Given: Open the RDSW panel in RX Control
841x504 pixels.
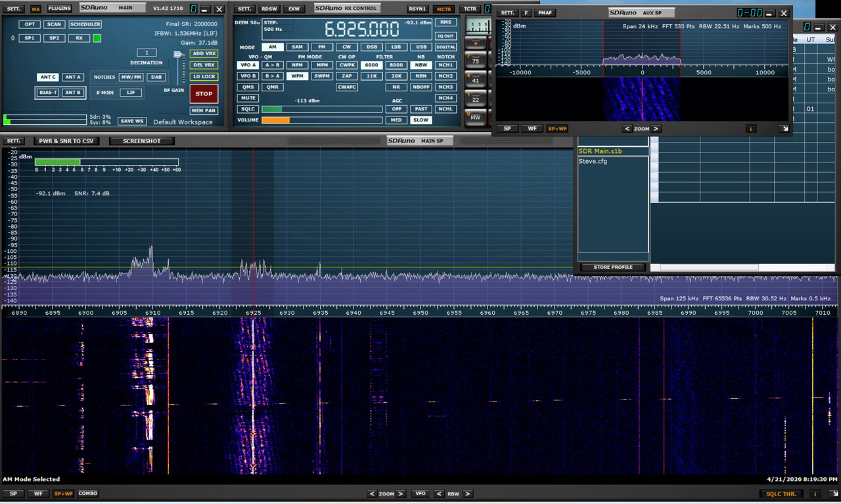Looking at the screenshot, I should tap(269, 9).
